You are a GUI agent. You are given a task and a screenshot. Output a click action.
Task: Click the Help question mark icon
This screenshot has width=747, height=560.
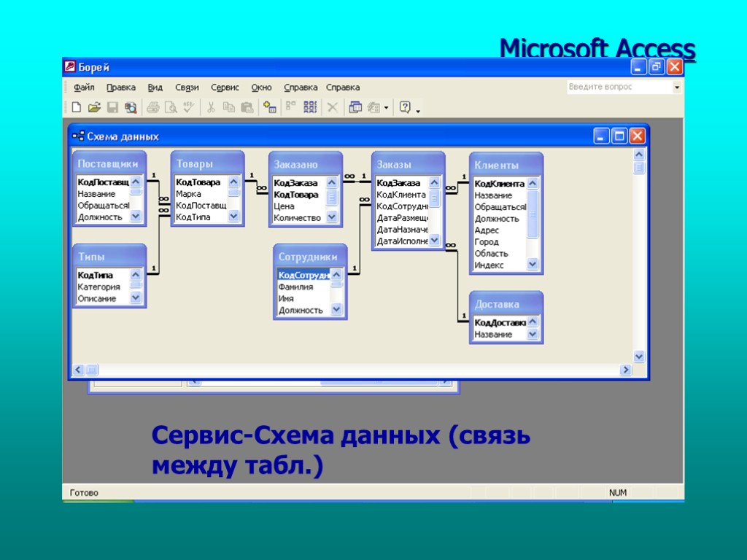click(x=405, y=108)
